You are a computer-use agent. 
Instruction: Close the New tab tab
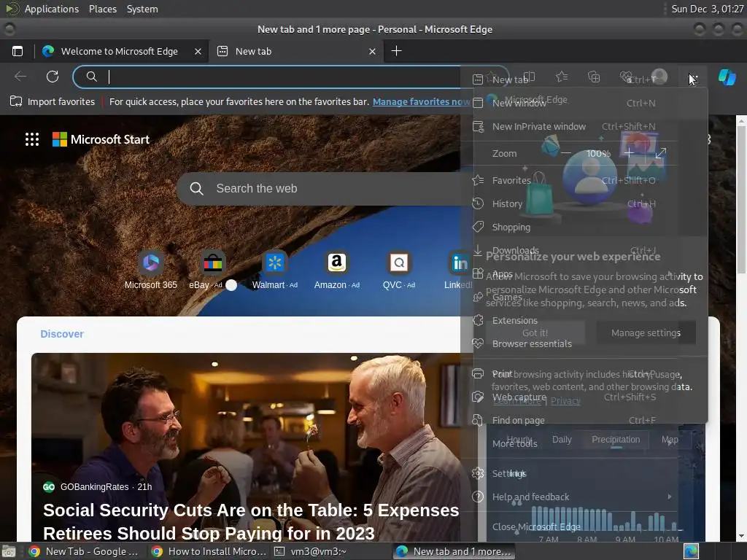pyautogui.click(x=372, y=52)
